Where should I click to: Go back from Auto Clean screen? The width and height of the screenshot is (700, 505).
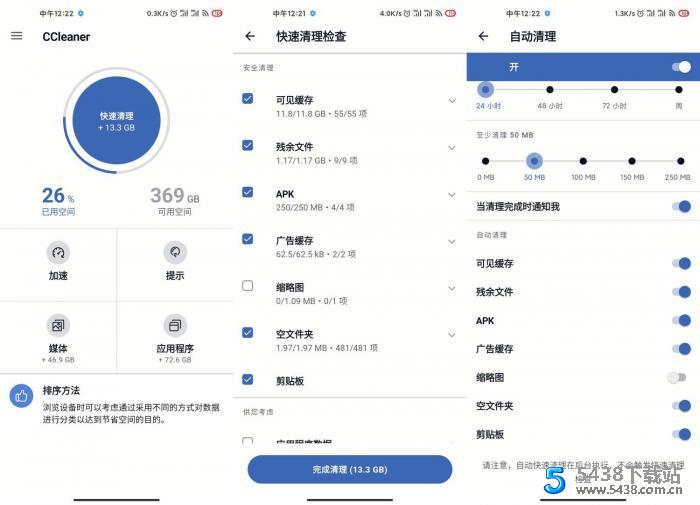[483, 36]
